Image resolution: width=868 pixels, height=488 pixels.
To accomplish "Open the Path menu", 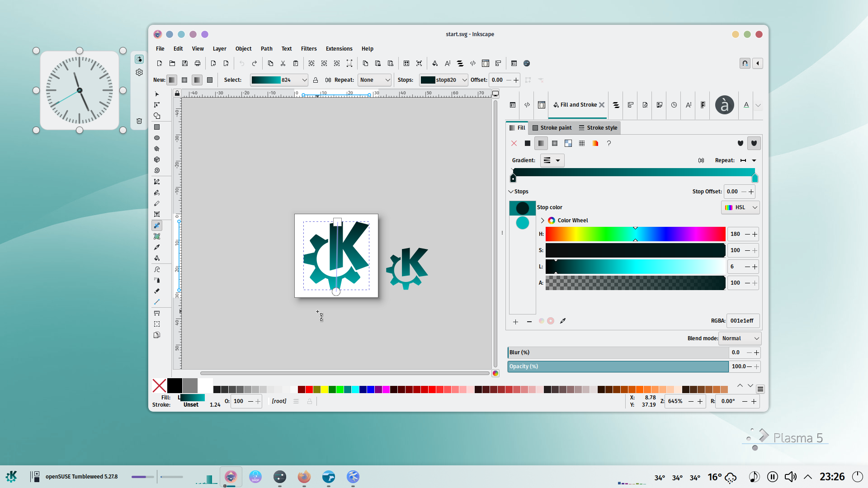I will tap(267, 49).
